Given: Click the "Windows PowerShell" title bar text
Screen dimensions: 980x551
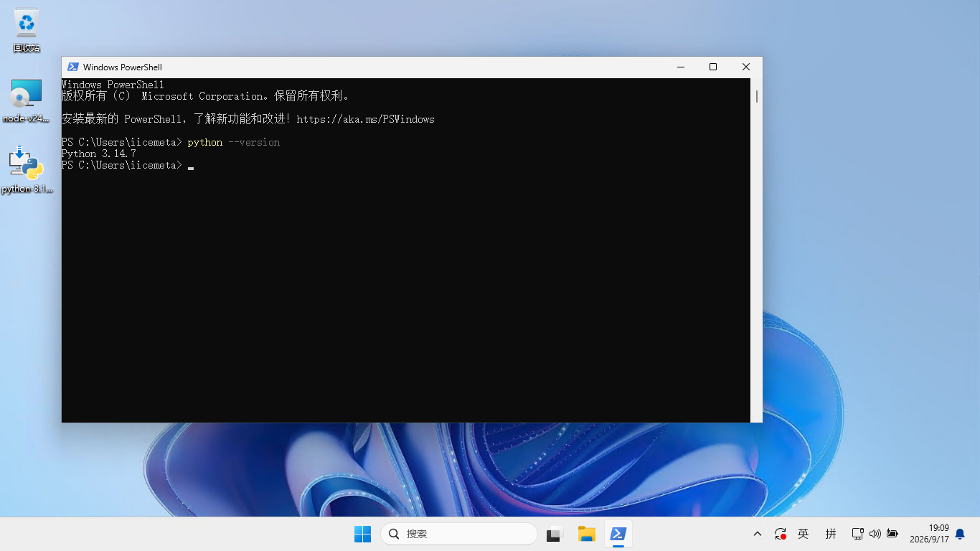Looking at the screenshot, I should click(123, 67).
